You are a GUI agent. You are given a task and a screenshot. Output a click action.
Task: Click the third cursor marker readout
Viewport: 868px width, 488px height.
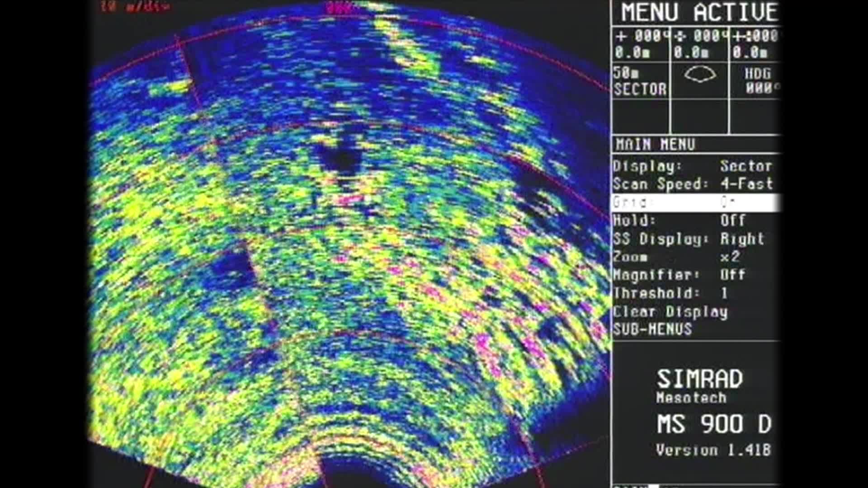coord(756,44)
